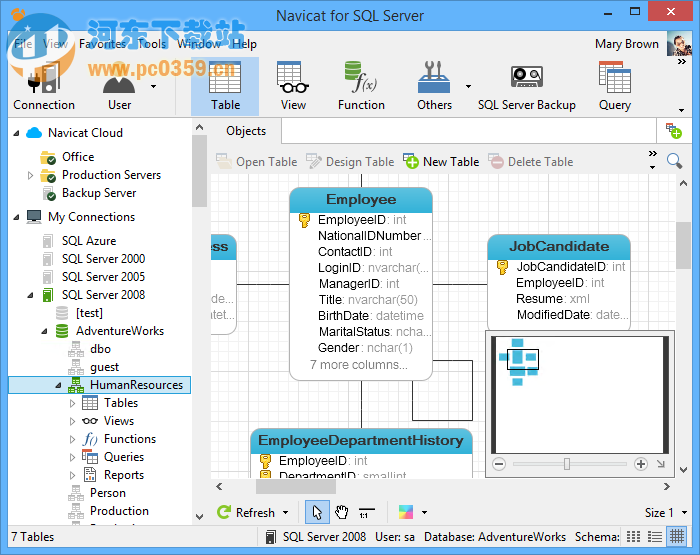
Task: Click the Delete Table button
Action: coord(530,162)
